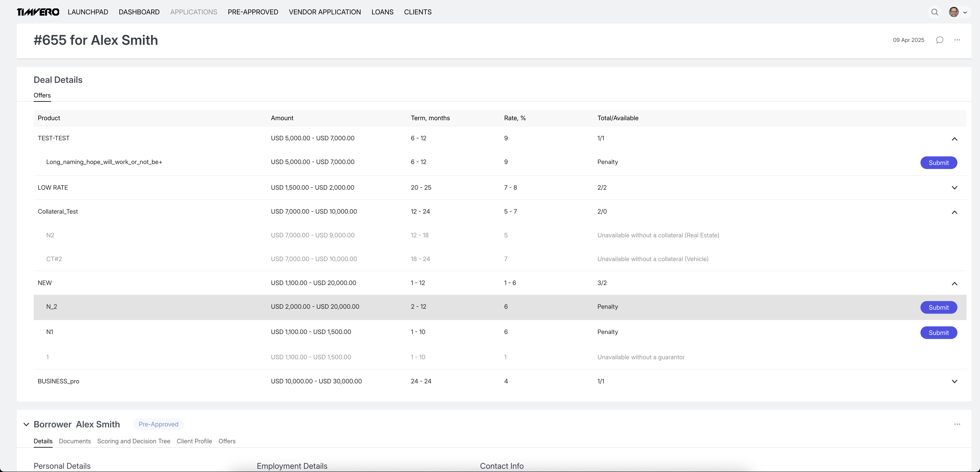Open the LOANS menu item

click(x=382, y=12)
